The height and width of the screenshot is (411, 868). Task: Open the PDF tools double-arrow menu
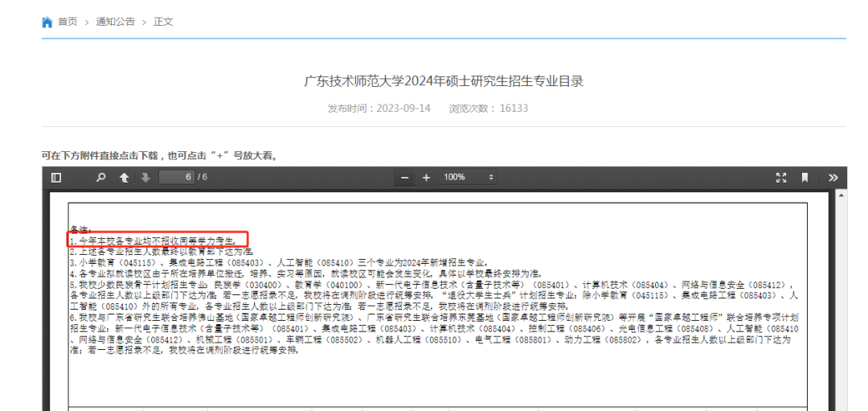[833, 177]
